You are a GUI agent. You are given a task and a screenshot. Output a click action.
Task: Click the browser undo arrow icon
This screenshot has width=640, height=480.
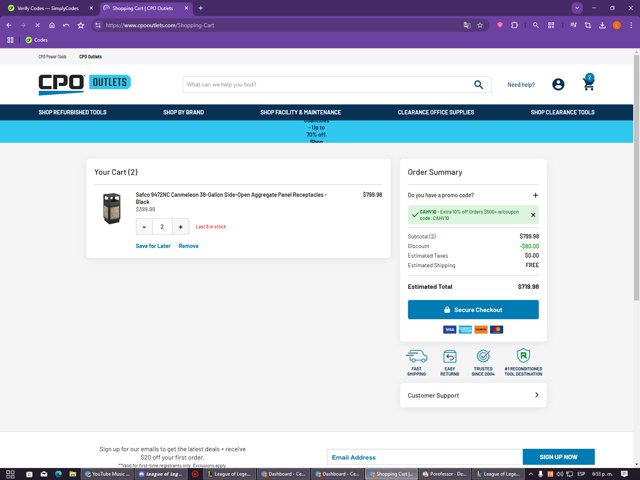click(66, 25)
